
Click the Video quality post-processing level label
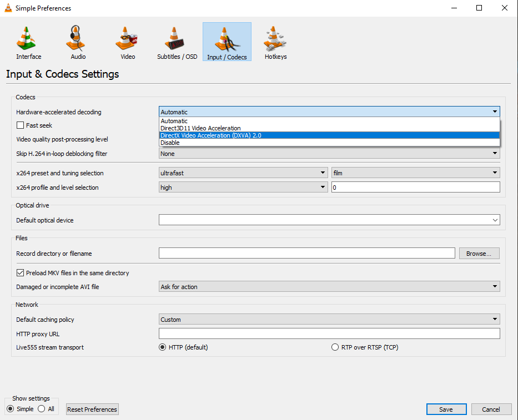62,139
